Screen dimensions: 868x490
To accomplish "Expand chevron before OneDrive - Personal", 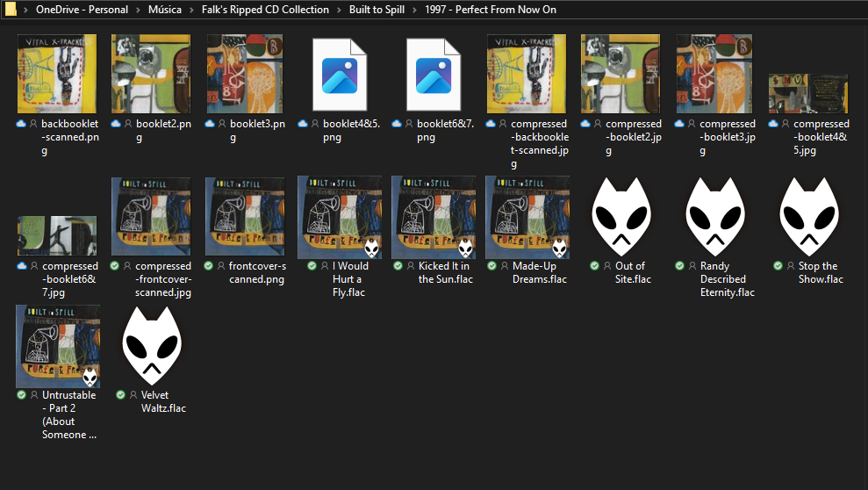I will click(25, 10).
